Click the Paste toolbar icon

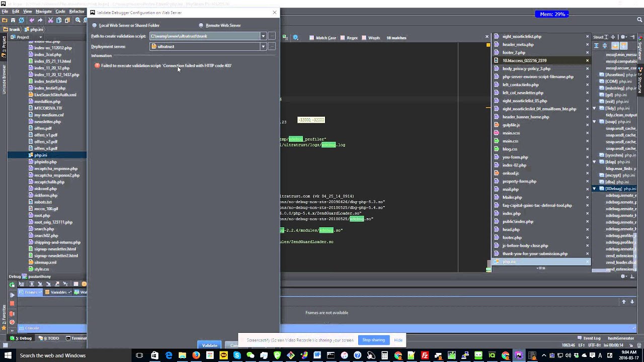[x=67, y=20]
